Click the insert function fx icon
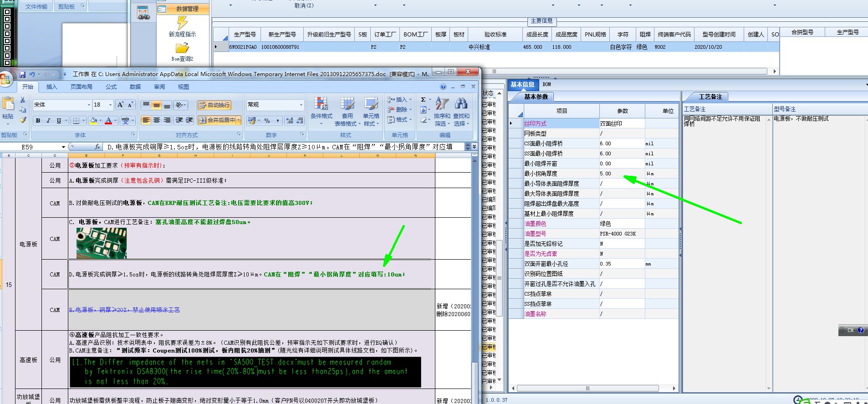This screenshot has height=404, width=868. click(97, 147)
